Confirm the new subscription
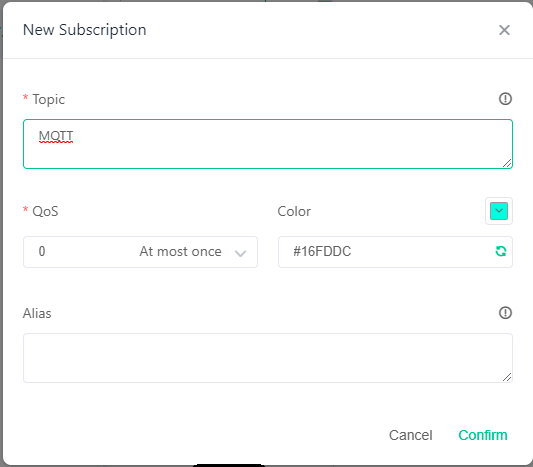 pyautogui.click(x=483, y=435)
